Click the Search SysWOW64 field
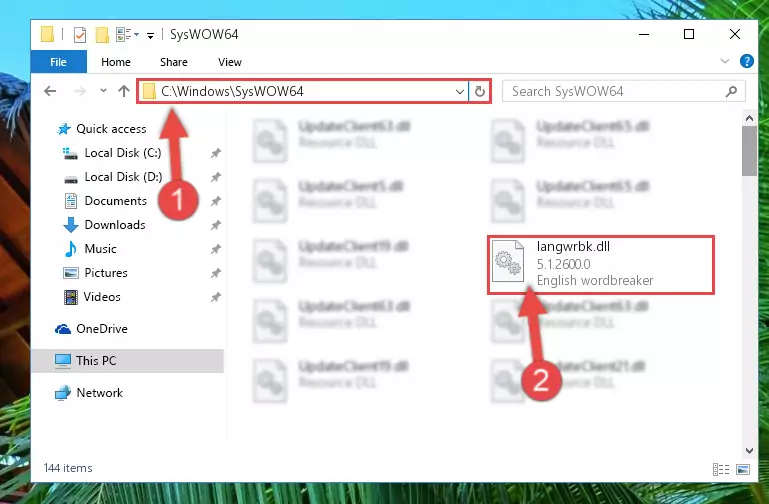Viewport: 769px width, 504px height. (624, 91)
